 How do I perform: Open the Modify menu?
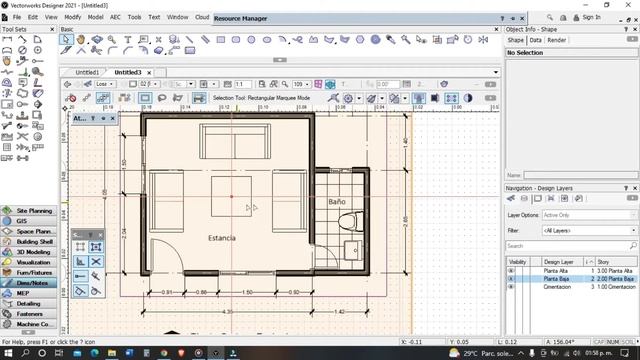point(73,17)
